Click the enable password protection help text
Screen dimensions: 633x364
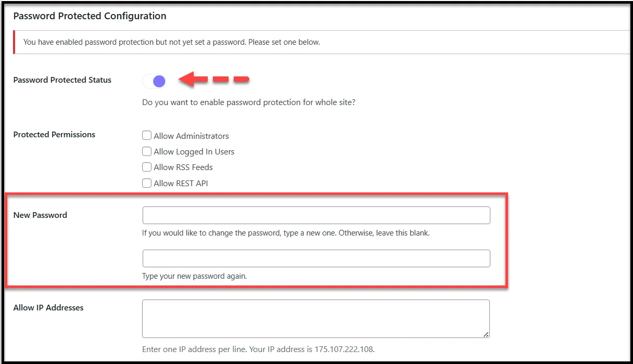(249, 102)
